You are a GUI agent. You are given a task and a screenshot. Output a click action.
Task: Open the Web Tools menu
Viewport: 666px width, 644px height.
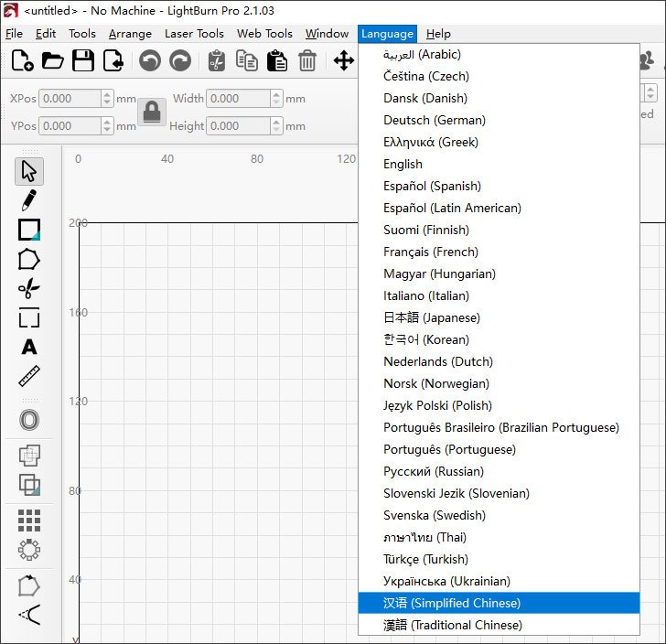pyautogui.click(x=264, y=34)
